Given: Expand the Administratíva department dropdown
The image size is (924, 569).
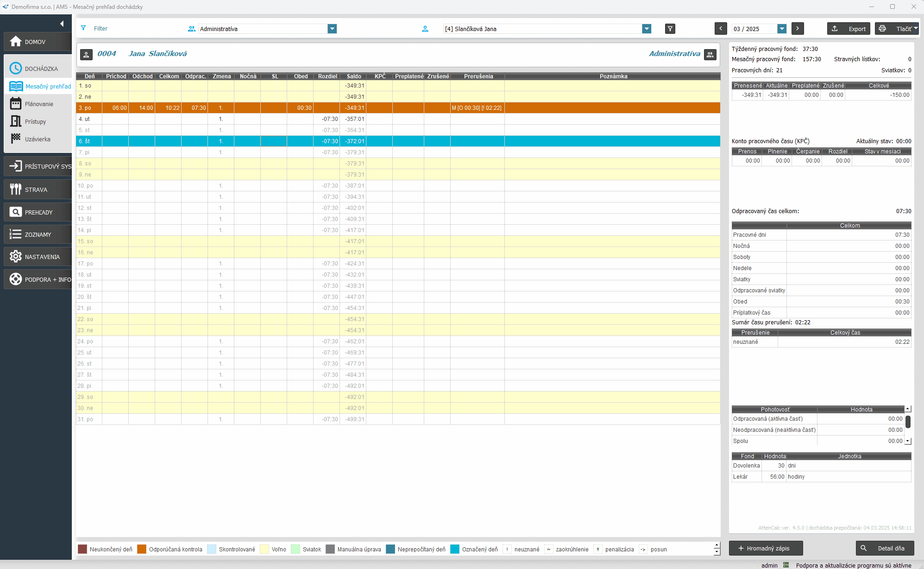Looking at the screenshot, I should click(332, 29).
